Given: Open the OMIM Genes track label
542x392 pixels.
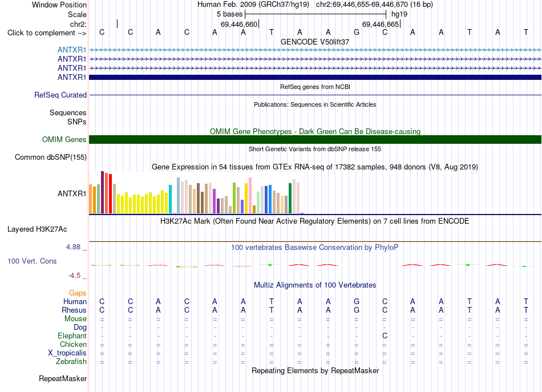Looking at the screenshot, I should (64, 139).
